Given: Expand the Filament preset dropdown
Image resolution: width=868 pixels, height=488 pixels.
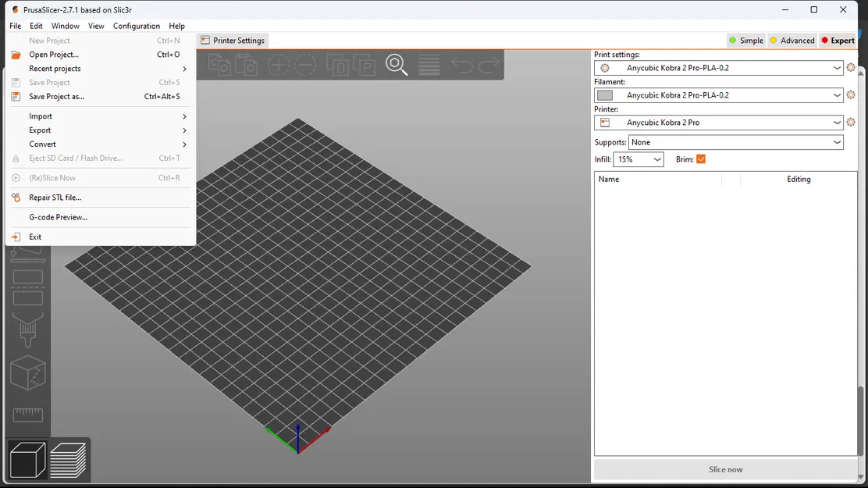Looking at the screenshot, I should pyautogui.click(x=837, y=94).
